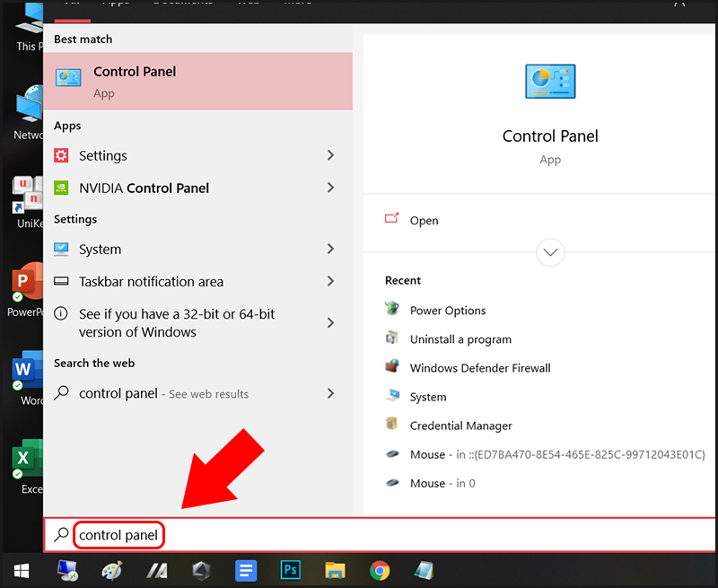This screenshot has width=718, height=588.
Task: Expand the web results arrow for control panel
Action: coord(330,393)
